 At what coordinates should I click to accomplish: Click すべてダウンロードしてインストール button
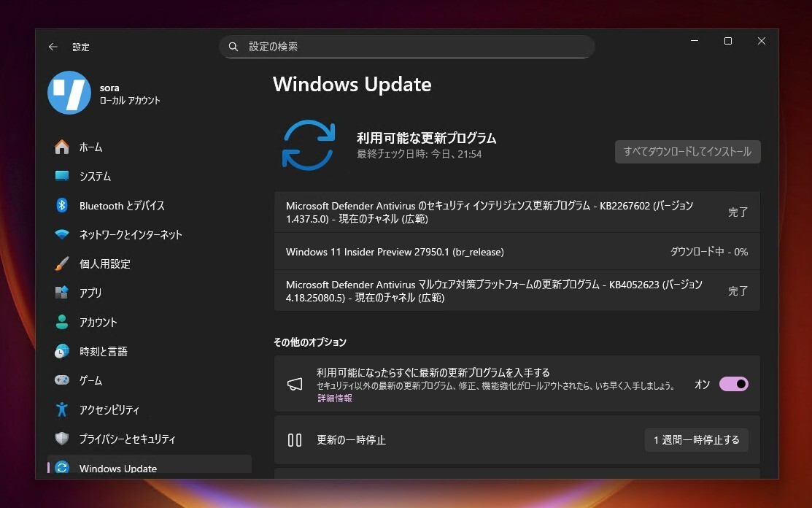(688, 152)
